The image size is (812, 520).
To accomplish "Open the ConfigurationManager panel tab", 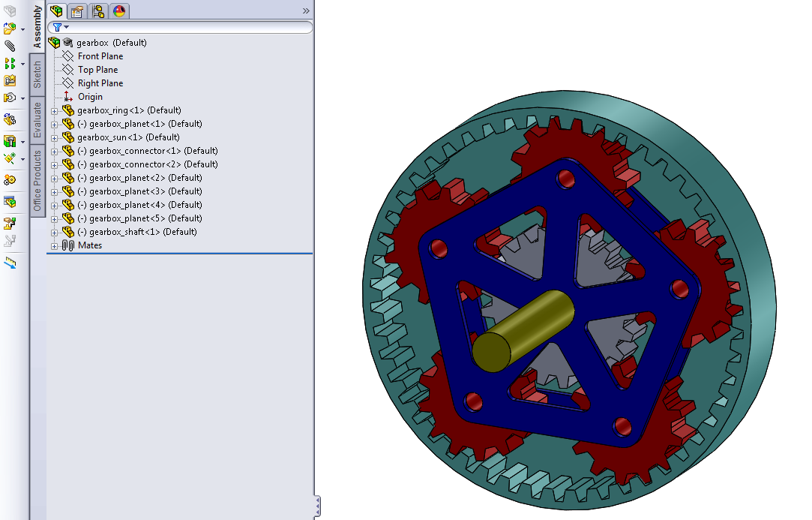I will click(x=97, y=11).
